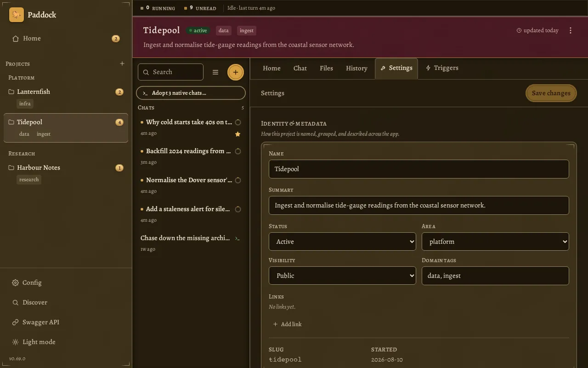Select the Tidepool project in sidebar

[66, 127]
